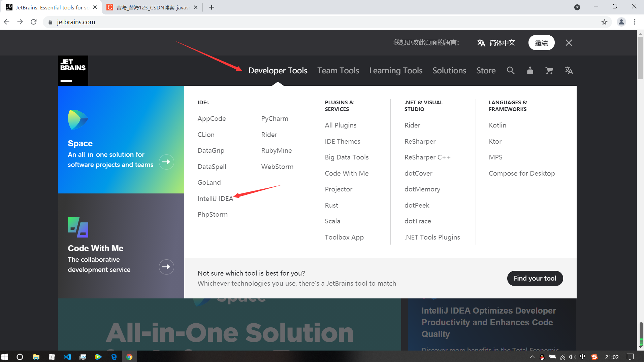
Task: Open PyCharm link
Action: pyautogui.click(x=275, y=118)
